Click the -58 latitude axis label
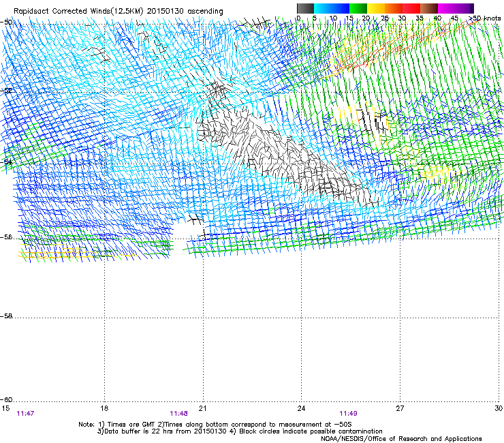The width and height of the screenshot is (504, 443). pyautogui.click(x=6, y=316)
